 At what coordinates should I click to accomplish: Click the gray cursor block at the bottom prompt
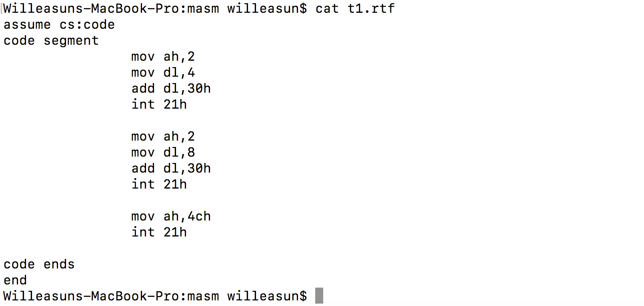point(319,296)
